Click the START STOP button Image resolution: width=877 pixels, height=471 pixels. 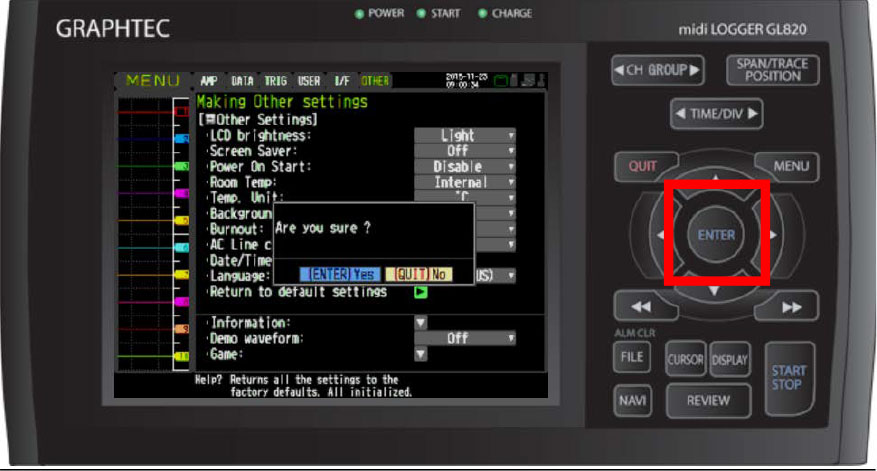[x=789, y=378]
